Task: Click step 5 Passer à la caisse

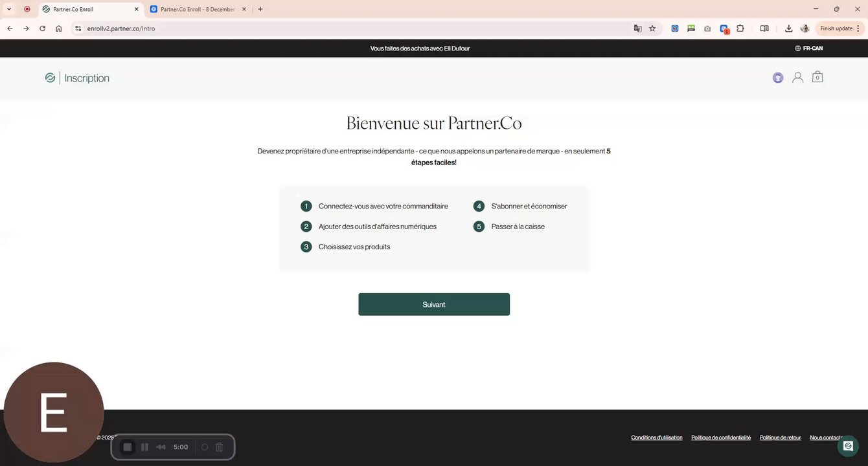Action: tap(509, 227)
